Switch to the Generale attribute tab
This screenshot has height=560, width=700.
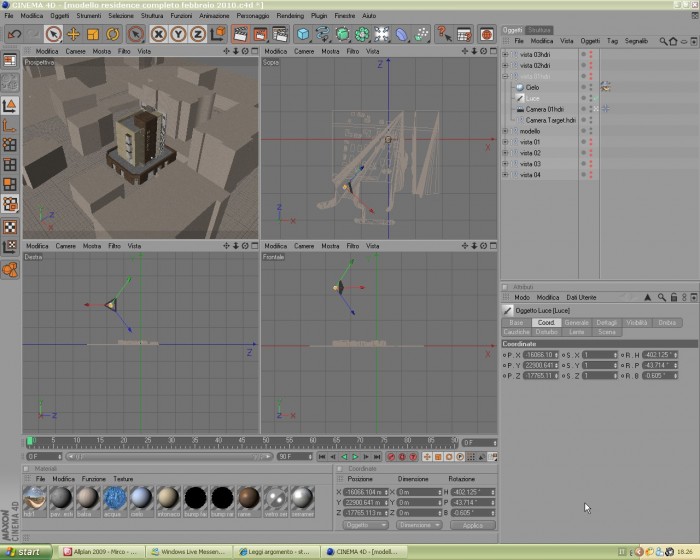576,322
